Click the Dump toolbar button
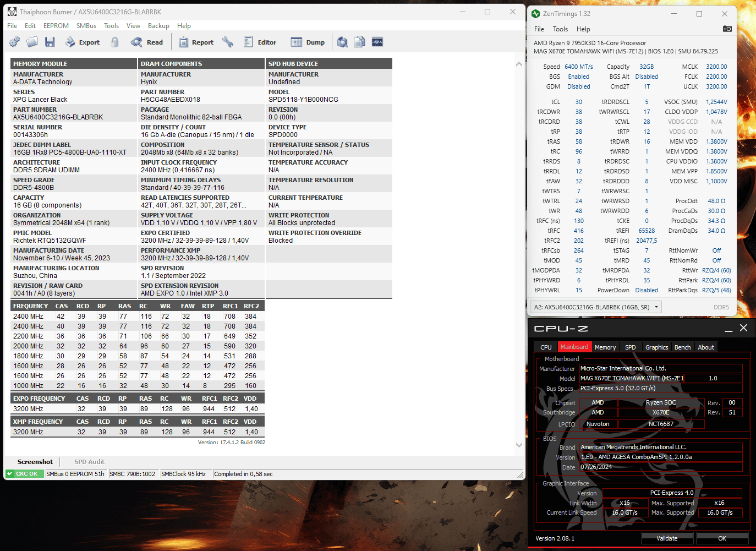The width and height of the screenshot is (756, 551). coord(308,42)
